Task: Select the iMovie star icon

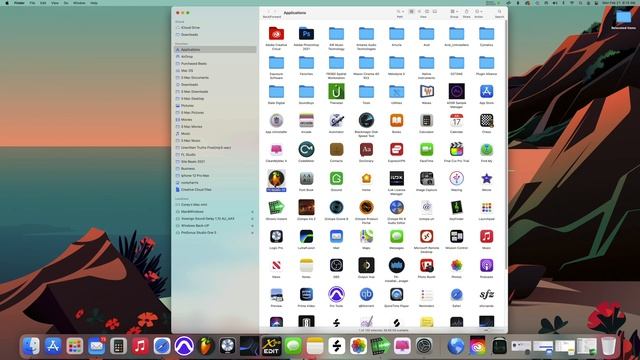Action: pyautogui.click(x=487, y=178)
